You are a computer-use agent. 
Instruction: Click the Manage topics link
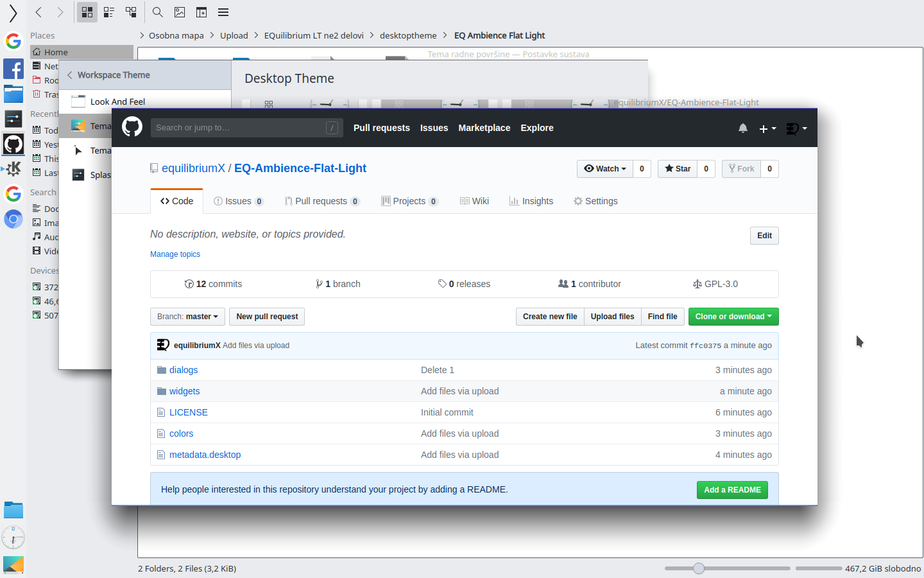click(175, 254)
